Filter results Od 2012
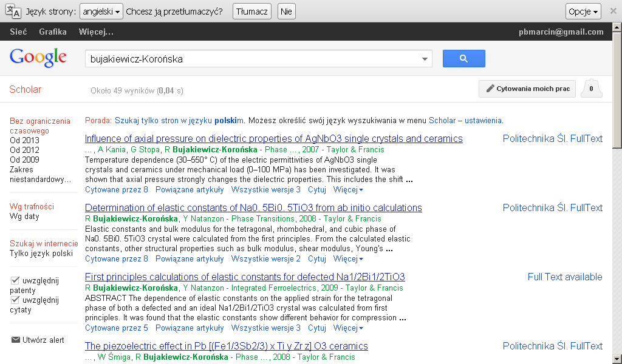Image resolution: width=622 pixels, height=364 pixels. [24, 150]
